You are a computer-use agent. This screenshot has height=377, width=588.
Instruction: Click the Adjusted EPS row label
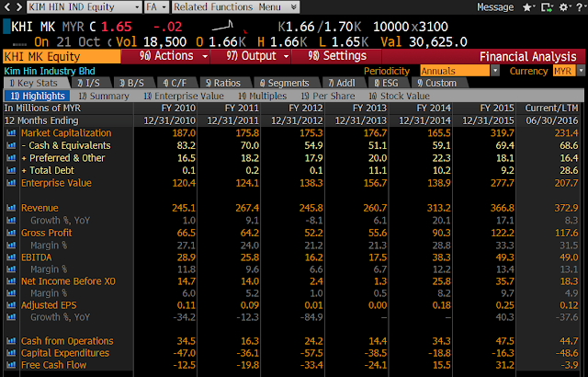click(x=49, y=305)
